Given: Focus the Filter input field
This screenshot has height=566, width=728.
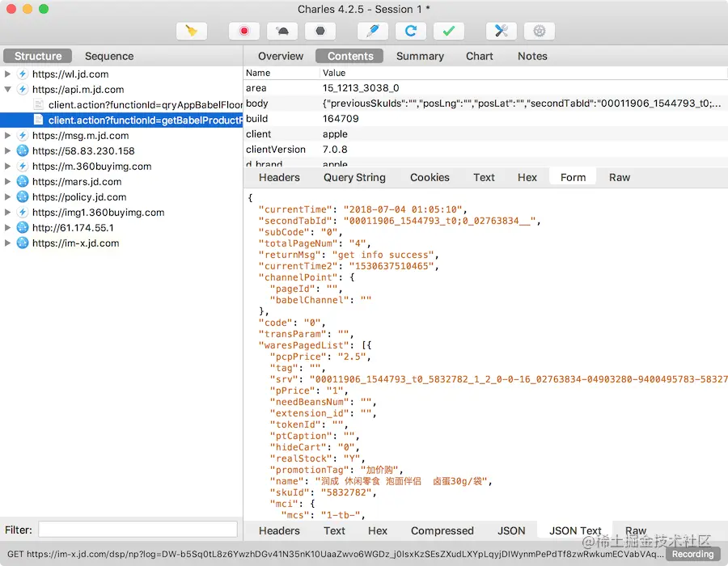Looking at the screenshot, I should click(138, 530).
